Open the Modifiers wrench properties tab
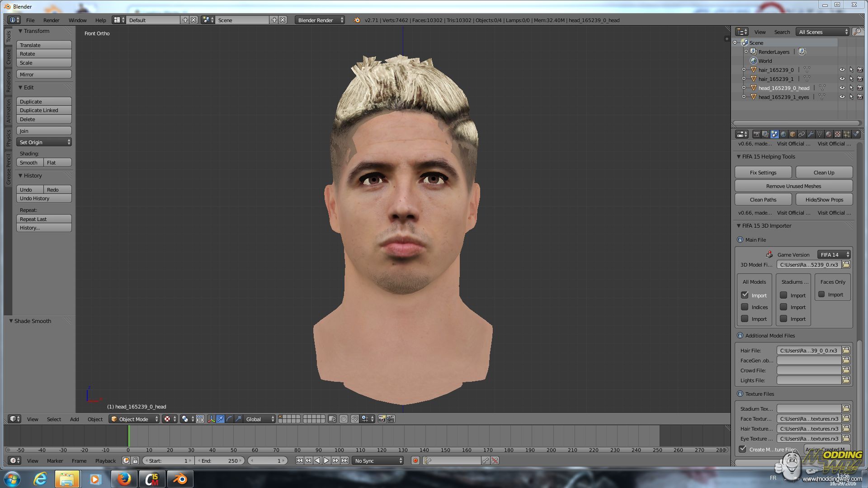This screenshot has height=488, width=868. click(811, 134)
